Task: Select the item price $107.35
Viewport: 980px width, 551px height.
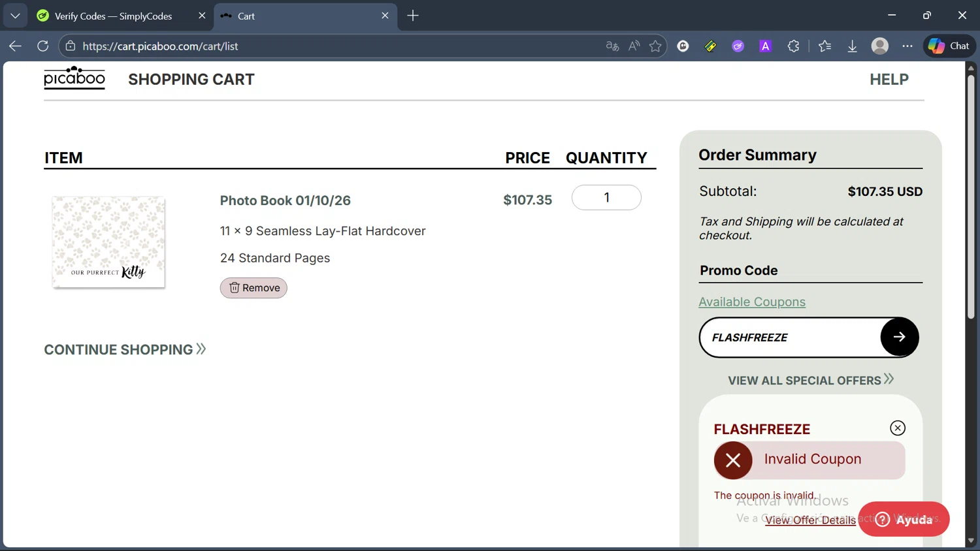Action: point(527,200)
